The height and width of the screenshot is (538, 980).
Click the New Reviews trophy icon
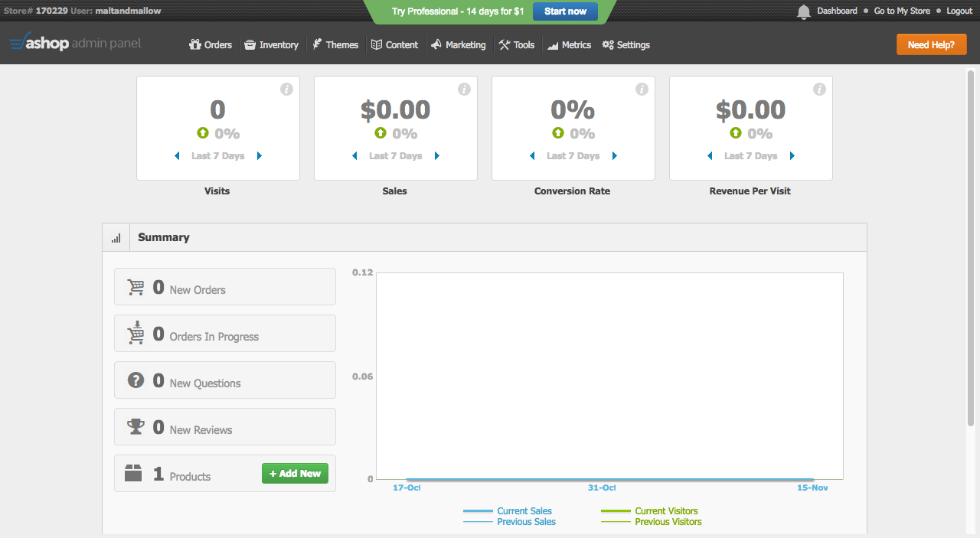(x=136, y=426)
